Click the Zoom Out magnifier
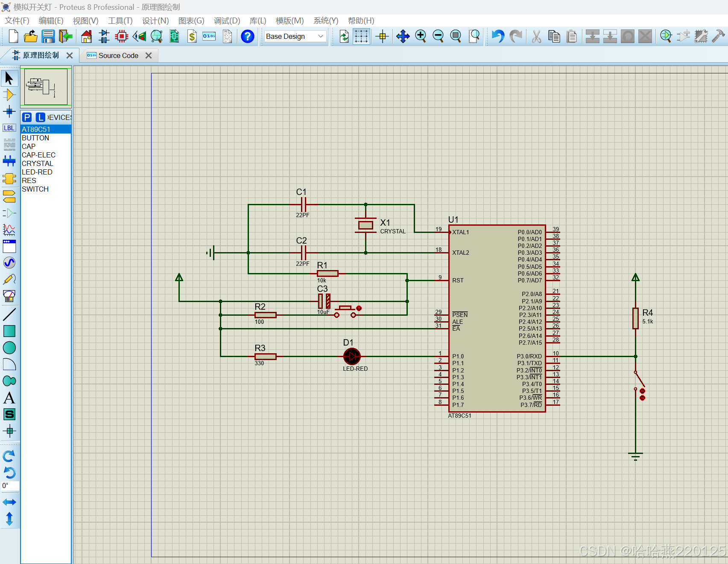Viewport: 728px width, 564px height. [438, 37]
